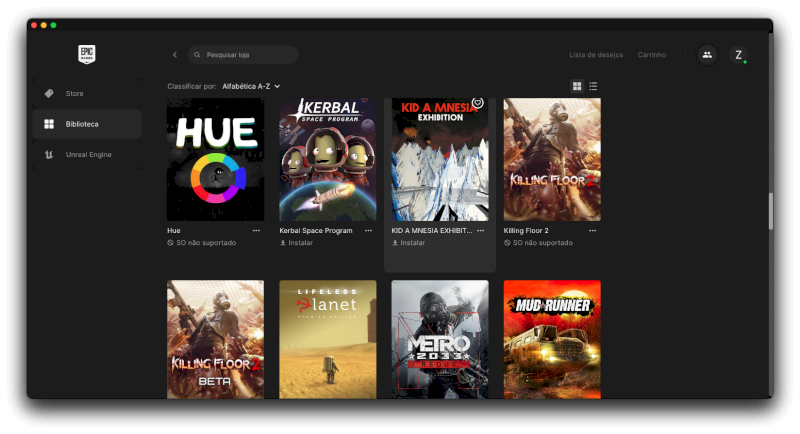Toggle wishlist heart on KID A MNESIA
800x434 pixels.
point(478,103)
